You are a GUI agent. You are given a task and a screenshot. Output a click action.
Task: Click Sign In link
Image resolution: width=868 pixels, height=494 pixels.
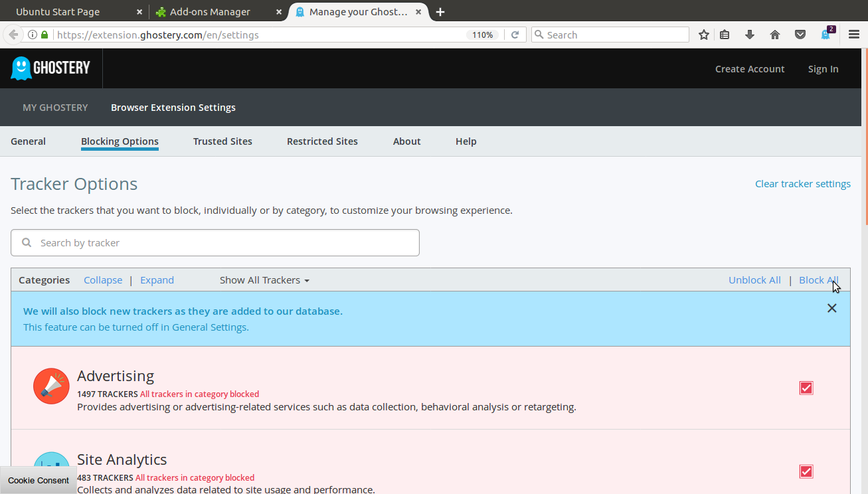tap(823, 69)
